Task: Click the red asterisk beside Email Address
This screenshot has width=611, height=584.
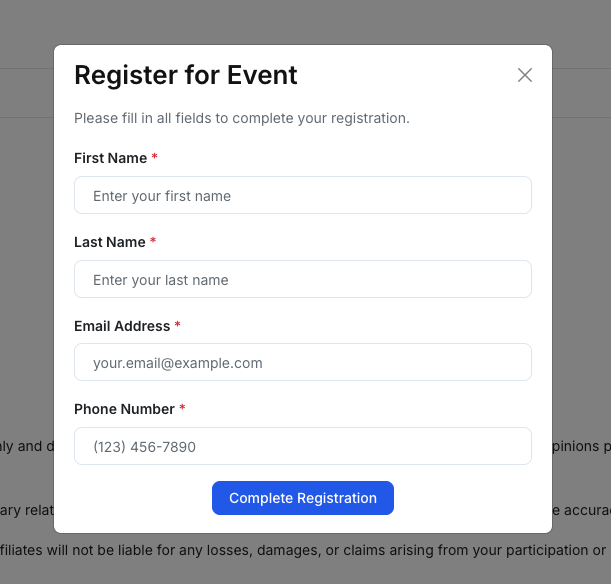Action: tap(178, 326)
